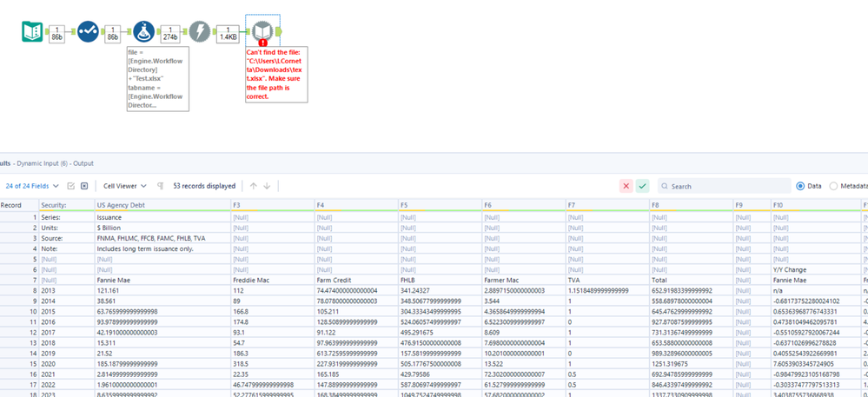Click the TVA cell
Viewport: 868px width, 397px height.
(x=607, y=281)
